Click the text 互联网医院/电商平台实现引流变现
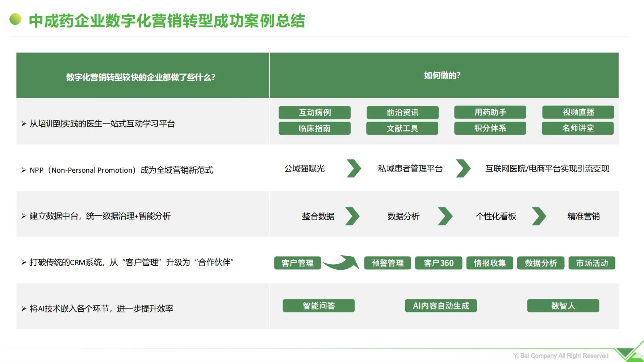644x362 pixels. click(x=547, y=169)
